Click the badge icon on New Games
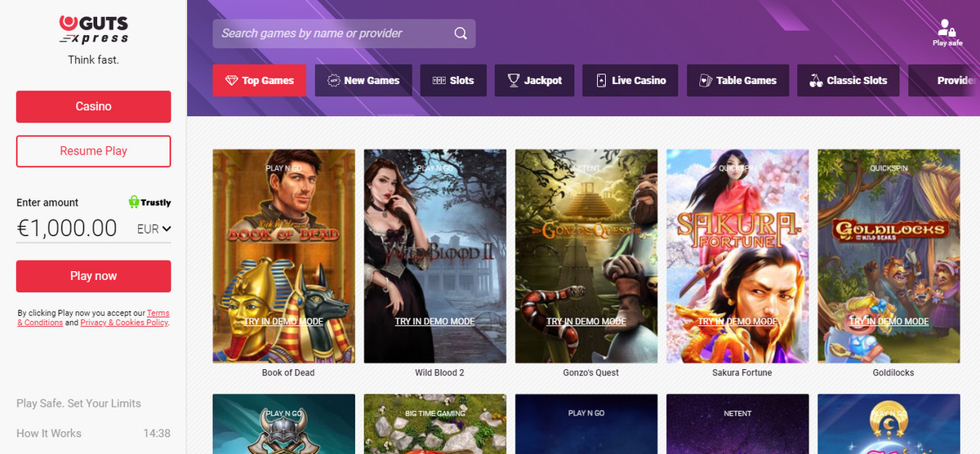The height and width of the screenshot is (454, 980). (333, 81)
